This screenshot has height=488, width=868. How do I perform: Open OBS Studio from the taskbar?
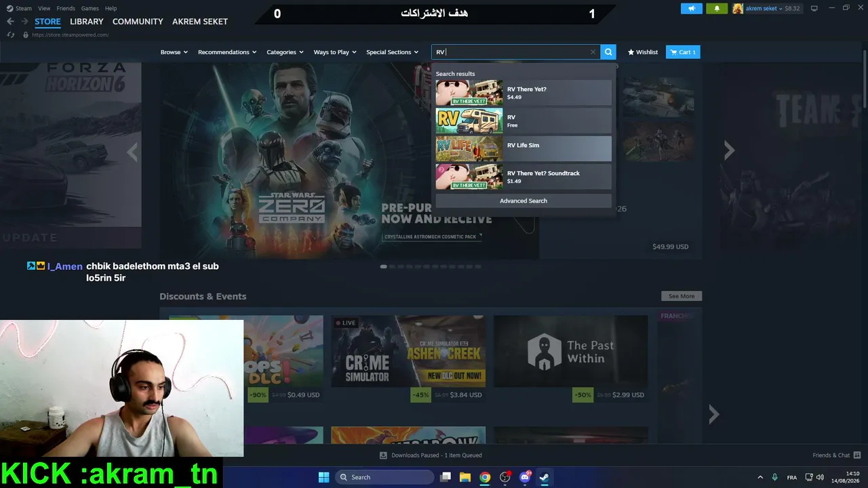pos(505,477)
